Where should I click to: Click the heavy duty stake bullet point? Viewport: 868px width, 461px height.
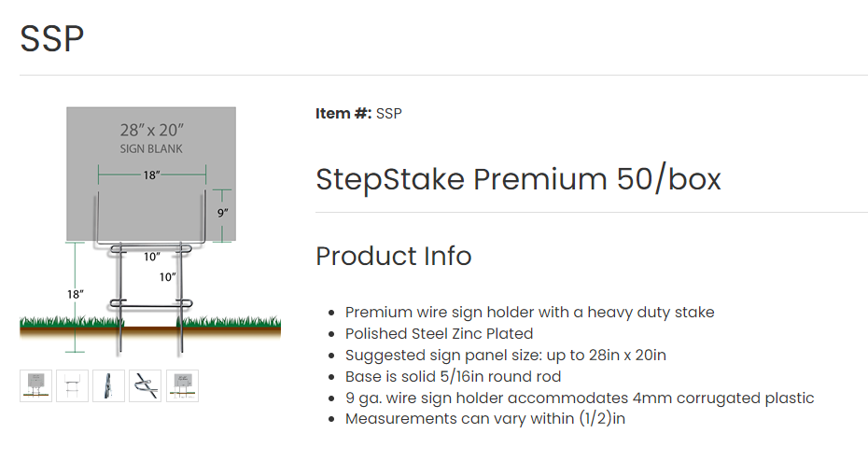pos(529,313)
